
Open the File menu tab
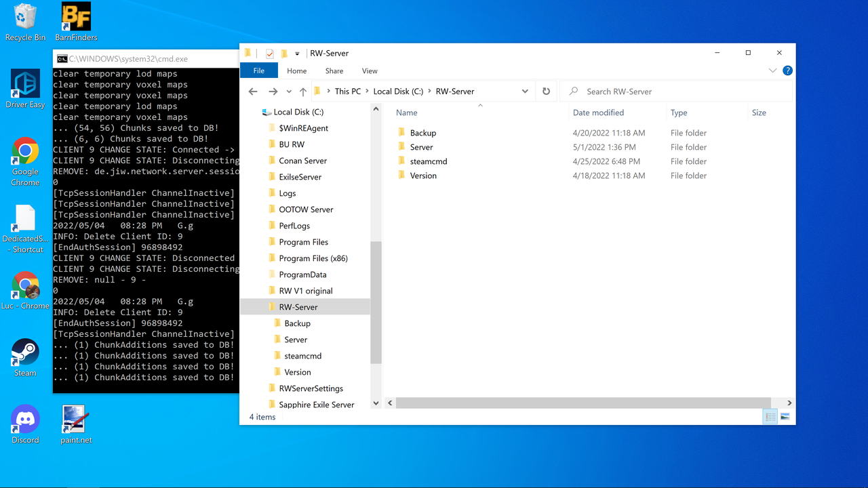tap(259, 70)
